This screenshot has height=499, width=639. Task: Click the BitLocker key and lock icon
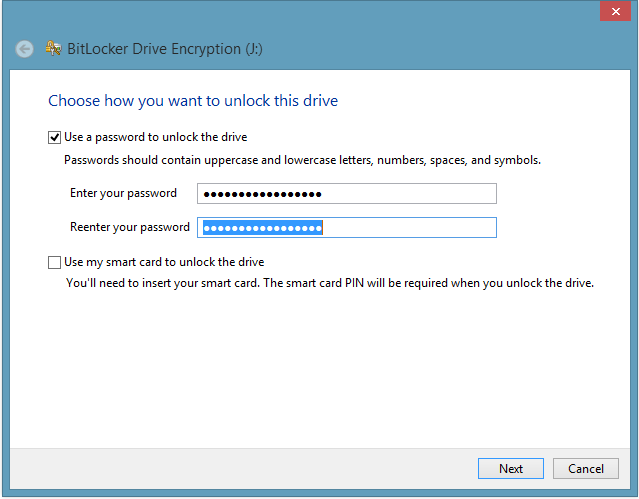point(53,49)
